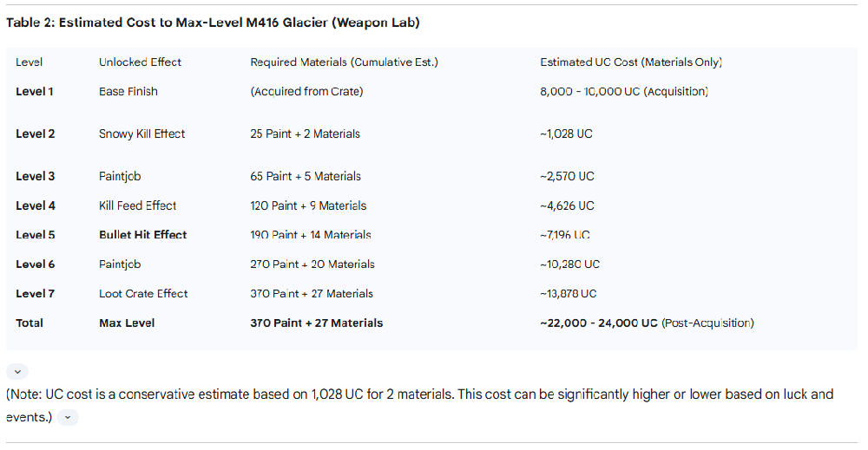Viewport: 868px width, 450px height.
Task: Expand the chevron directly below the table
Action: pyautogui.click(x=17, y=371)
